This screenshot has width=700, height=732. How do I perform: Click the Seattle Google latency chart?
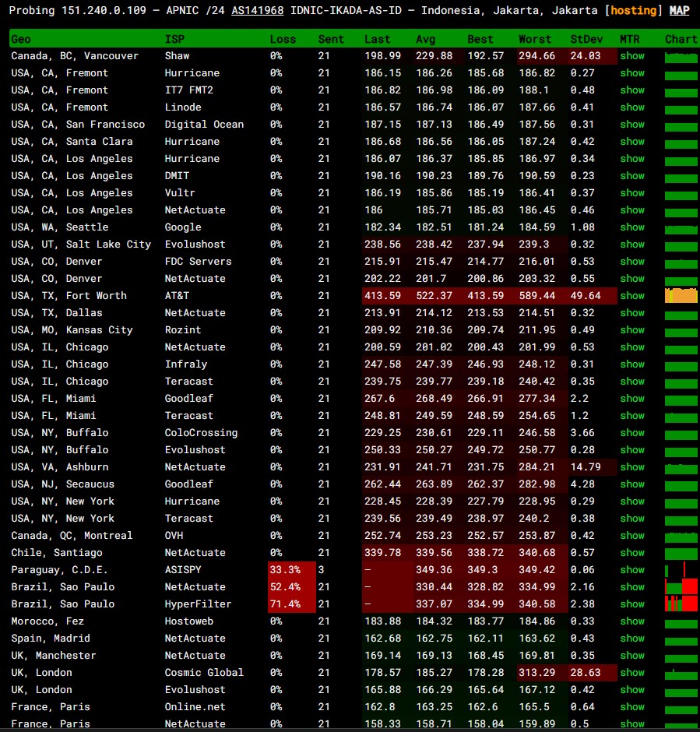pyautogui.click(x=681, y=229)
